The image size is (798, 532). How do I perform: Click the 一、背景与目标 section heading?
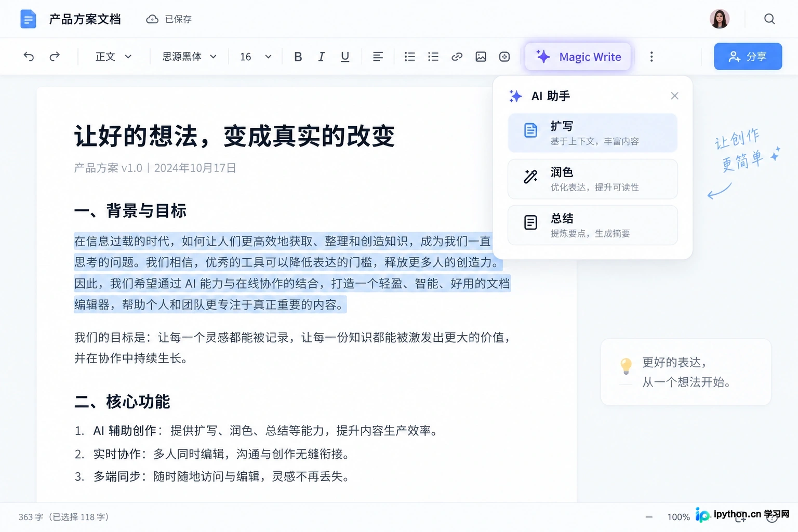click(x=130, y=211)
